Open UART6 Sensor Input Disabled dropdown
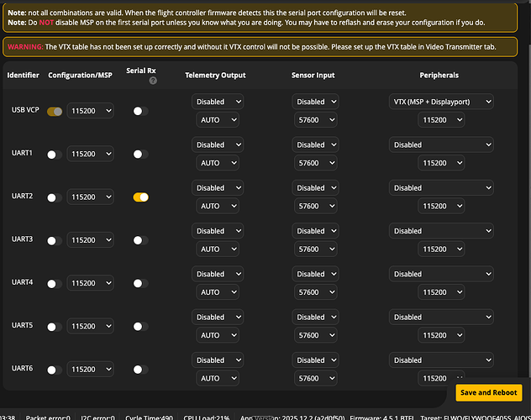The image size is (531, 420). point(316,360)
